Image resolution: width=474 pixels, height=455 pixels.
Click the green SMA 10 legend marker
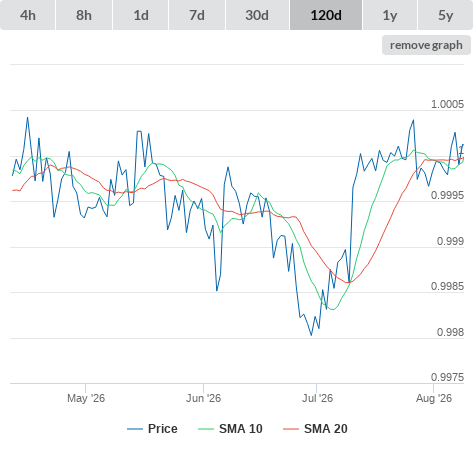206,429
